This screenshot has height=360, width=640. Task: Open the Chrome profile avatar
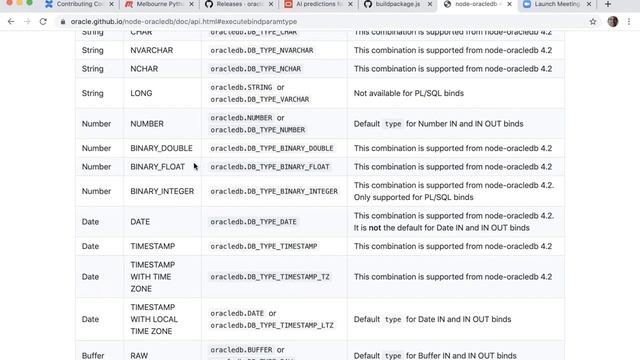click(x=613, y=22)
